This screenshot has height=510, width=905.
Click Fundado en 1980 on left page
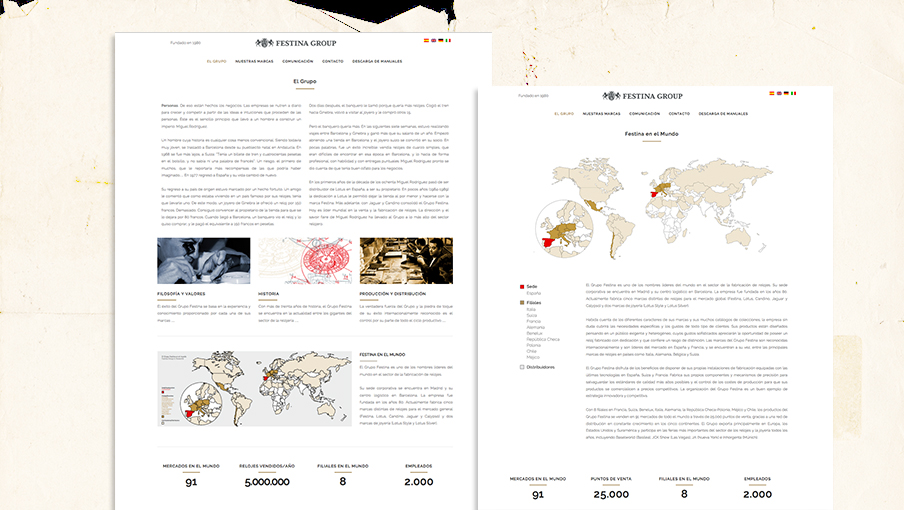pos(185,43)
